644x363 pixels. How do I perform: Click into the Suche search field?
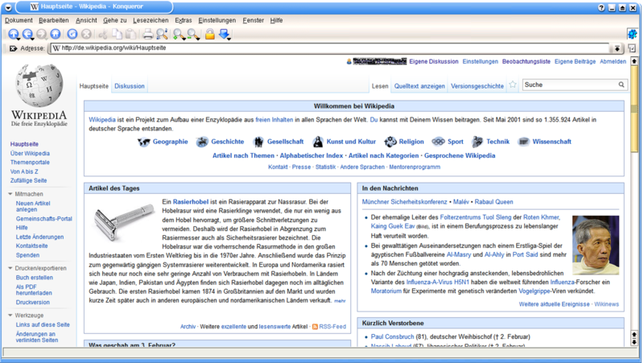(x=570, y=85)
